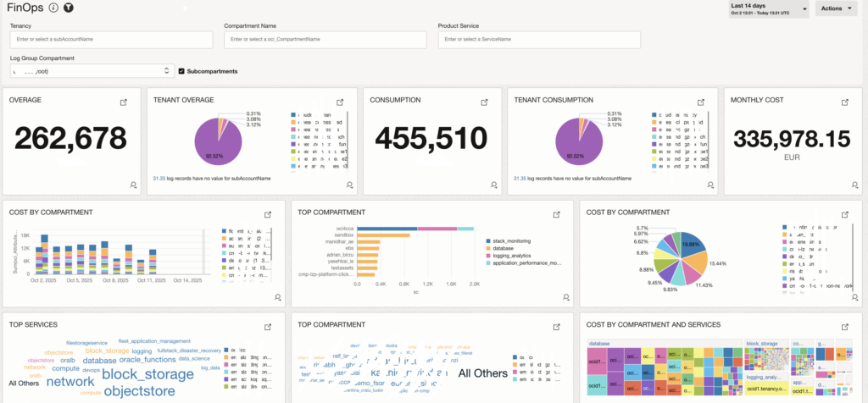The width and height of the screenshot is (868, 403).
Task: Open the Last 14 days time range selector
Action: click(766, 8)
